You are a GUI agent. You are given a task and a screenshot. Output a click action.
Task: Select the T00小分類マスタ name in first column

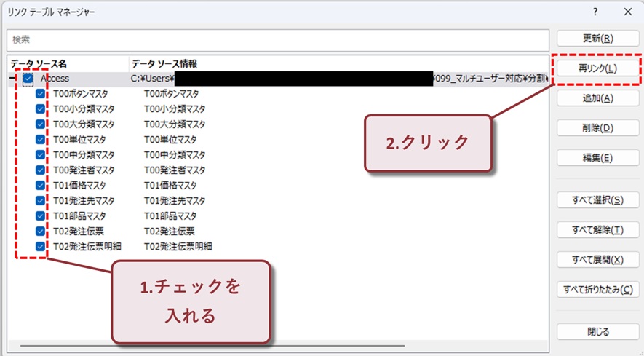click(x=84, y=109)
